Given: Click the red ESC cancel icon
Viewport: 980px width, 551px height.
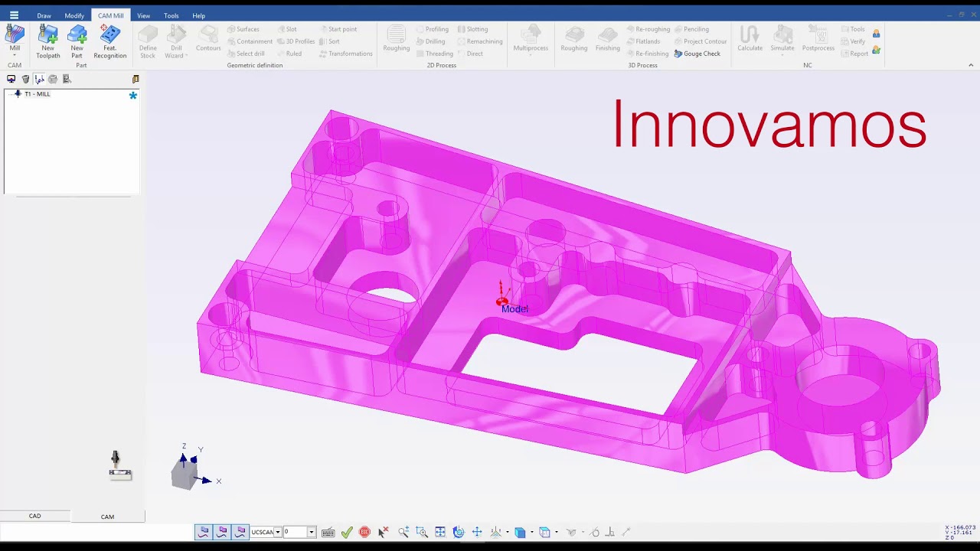Looking at the screenshot, I should click(365, 532).
